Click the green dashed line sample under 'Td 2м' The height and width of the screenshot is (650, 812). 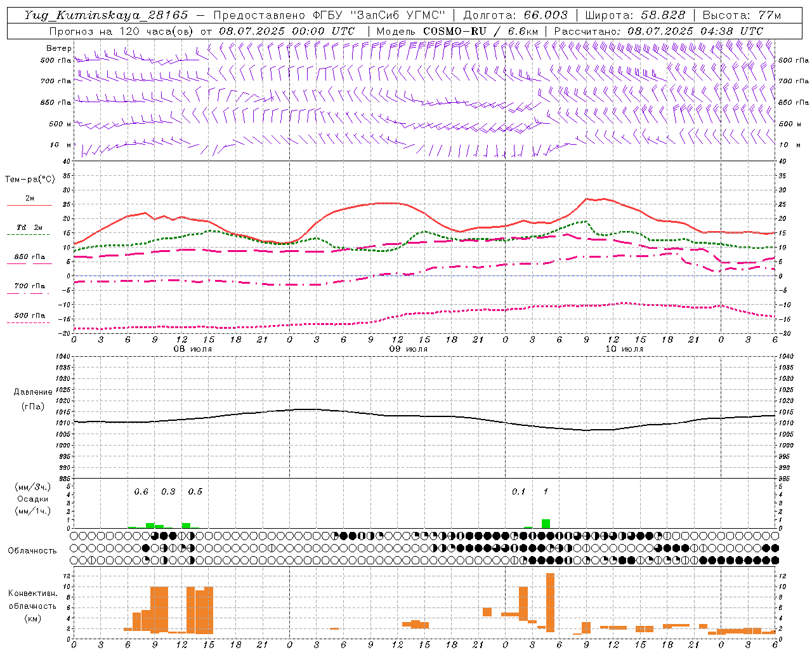(x=28, y=235)
